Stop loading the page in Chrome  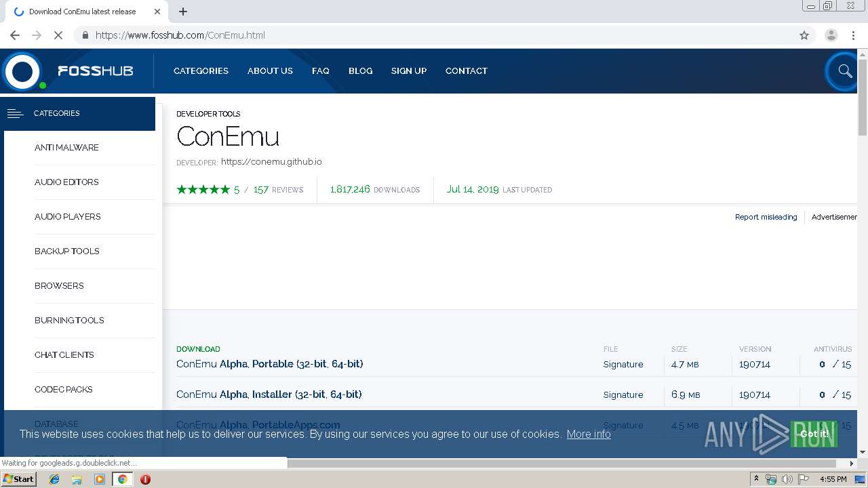click(58, 35)
